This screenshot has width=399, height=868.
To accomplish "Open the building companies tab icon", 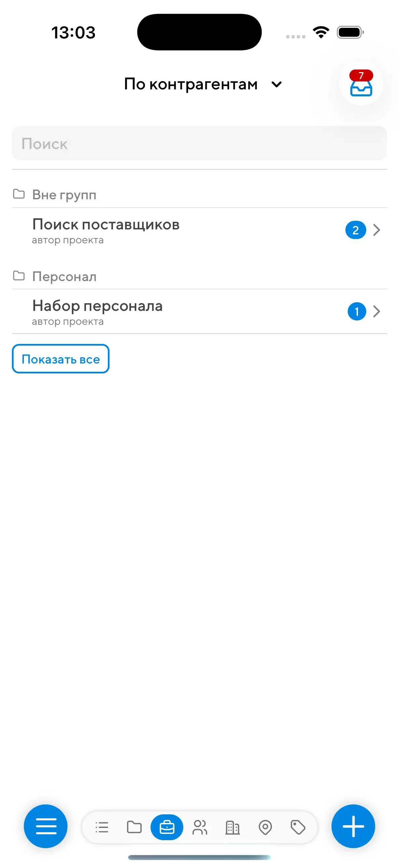I will (x=232, y=827).
